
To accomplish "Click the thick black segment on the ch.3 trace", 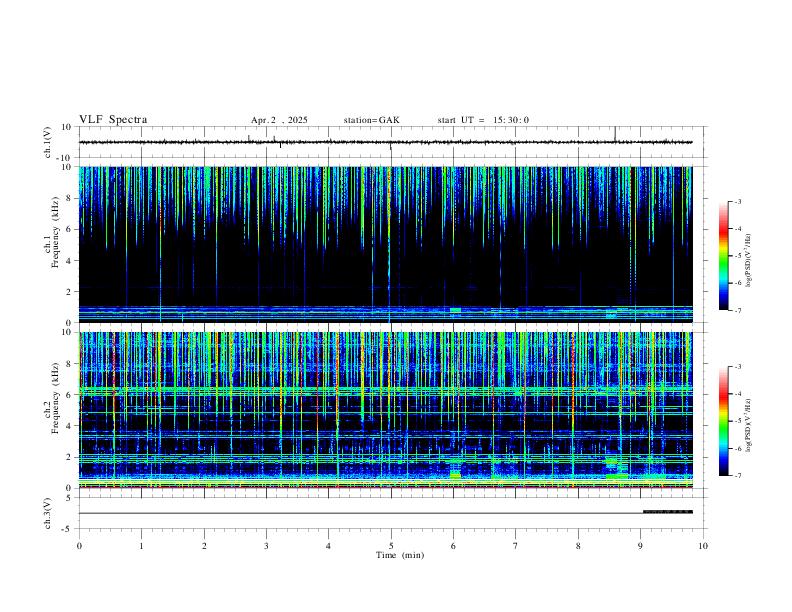I will [x=668, y=512].
